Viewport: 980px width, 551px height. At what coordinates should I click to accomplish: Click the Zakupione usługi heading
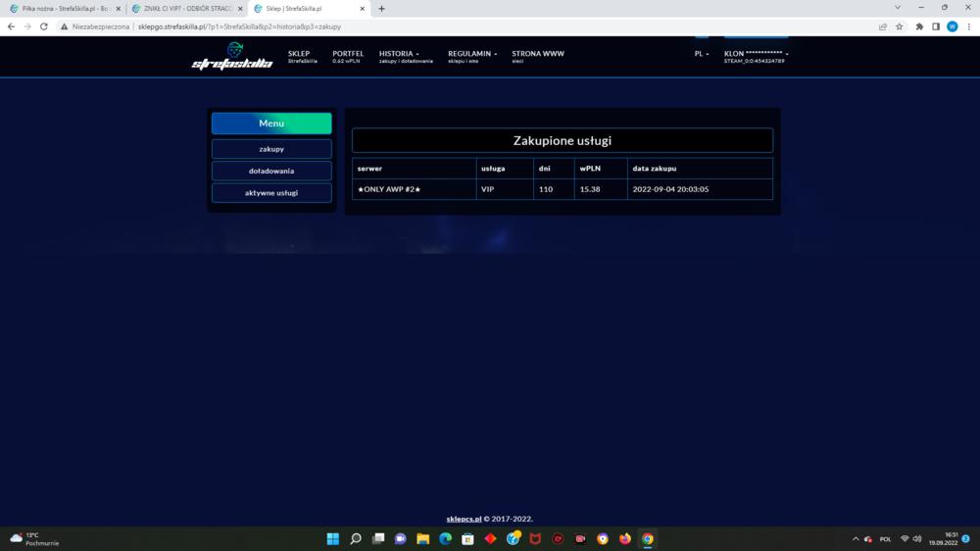[x=562, y=141]
